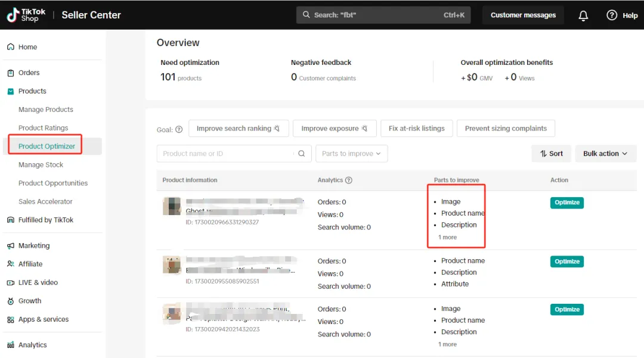This screenshot has height=358, width=644.
Task: Open the notifications bell
Action: point(583,15)
